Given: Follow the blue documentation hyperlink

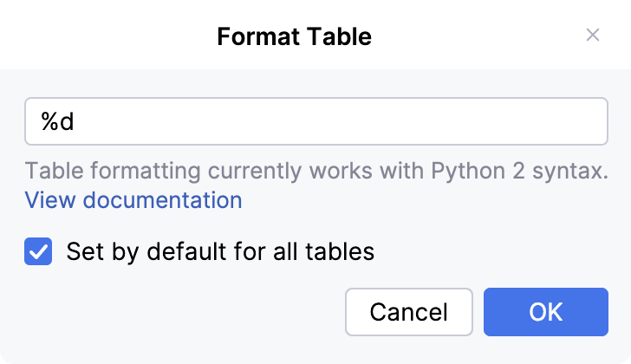Looking at the screenshot, I should 133,201.
